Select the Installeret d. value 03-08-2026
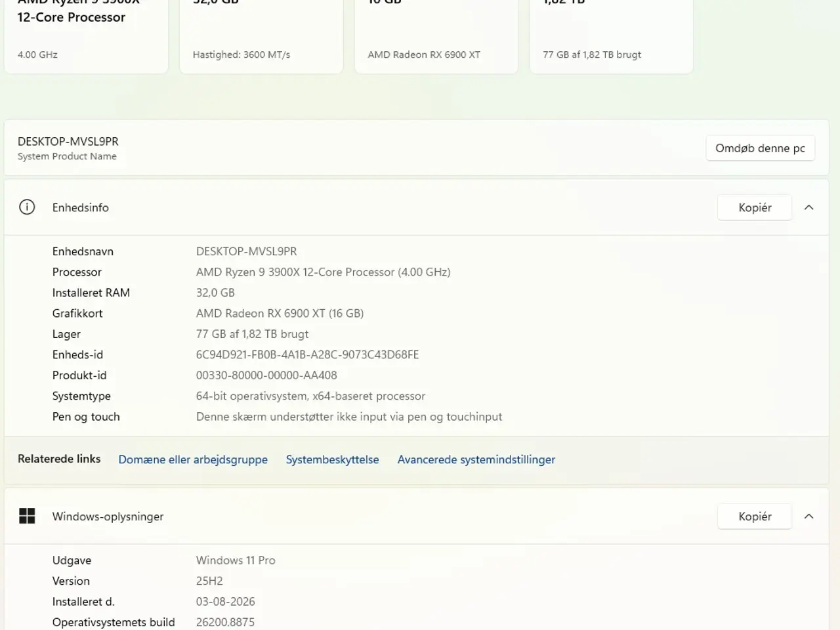Viewport: 840px width, 630px height. [225, 602]
